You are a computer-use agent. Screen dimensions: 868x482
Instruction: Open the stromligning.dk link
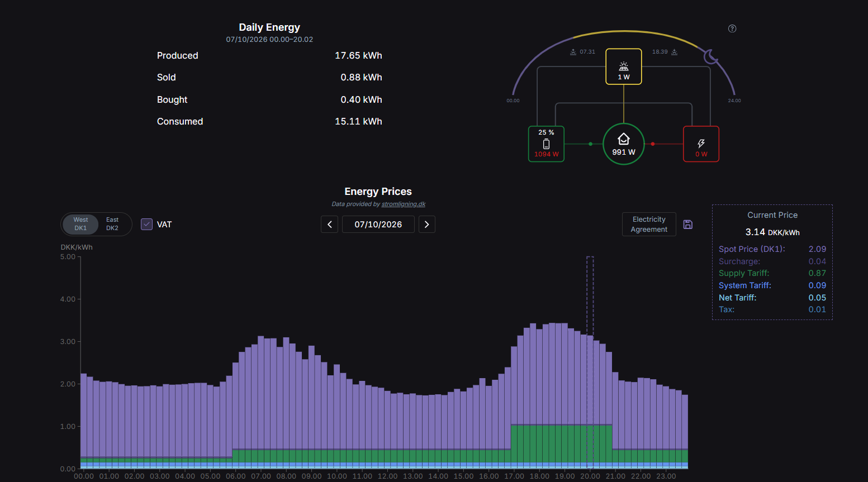(404, 204)
